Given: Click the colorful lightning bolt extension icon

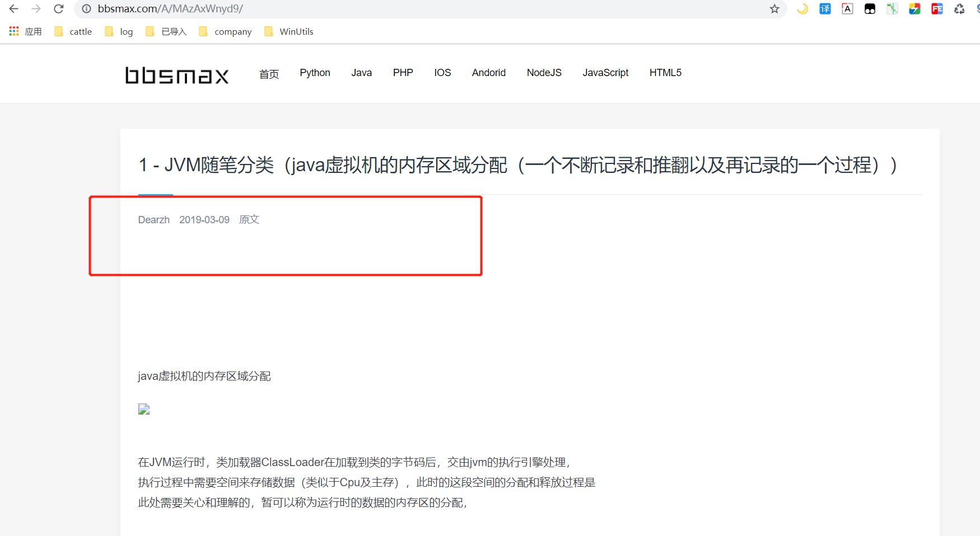Looking at the screenshot, I should click(x=914, y=9).
